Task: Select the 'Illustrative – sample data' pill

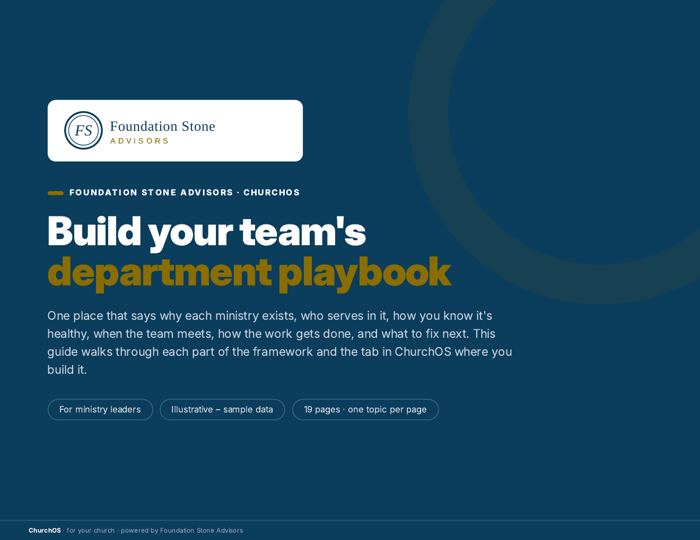Action: (x=222, y=409)
